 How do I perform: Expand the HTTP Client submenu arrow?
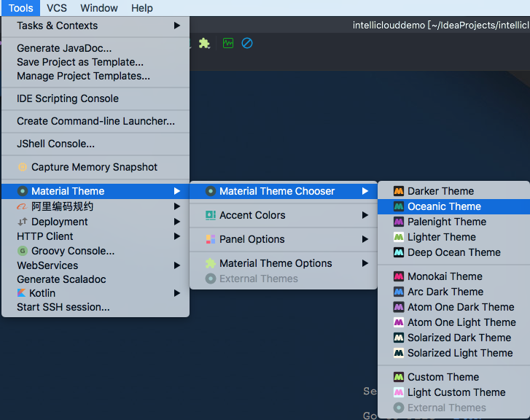[x=176, y=236]
